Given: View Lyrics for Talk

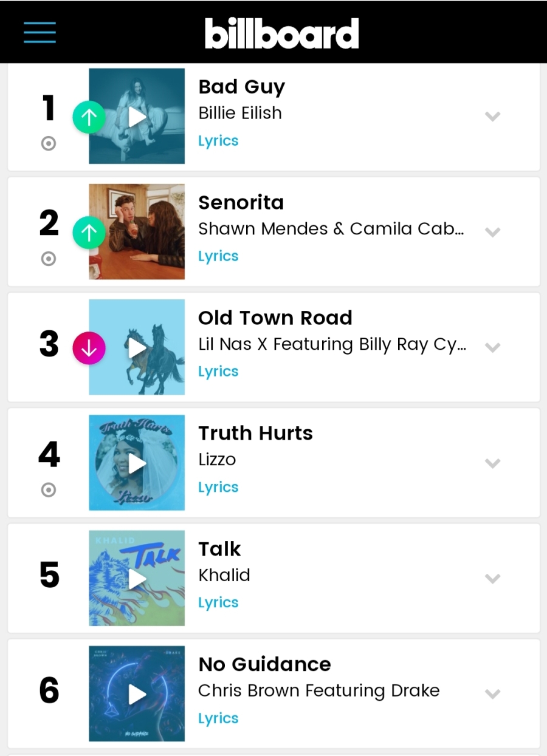Looking at the screenshot, I should pyautogui.click(x=218, y=602).
